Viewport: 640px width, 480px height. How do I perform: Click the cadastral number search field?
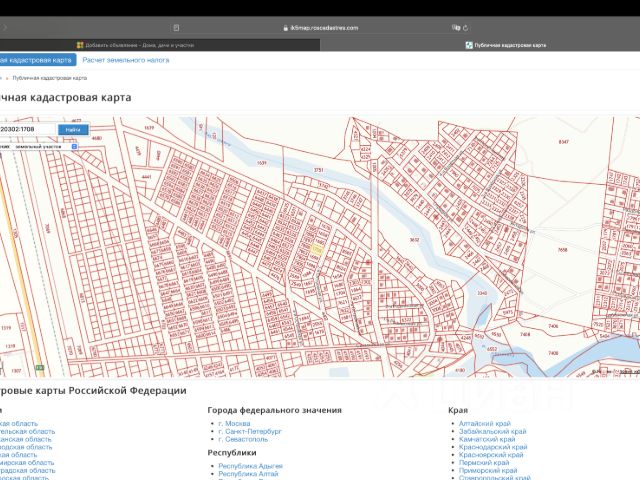pos(25,130)
